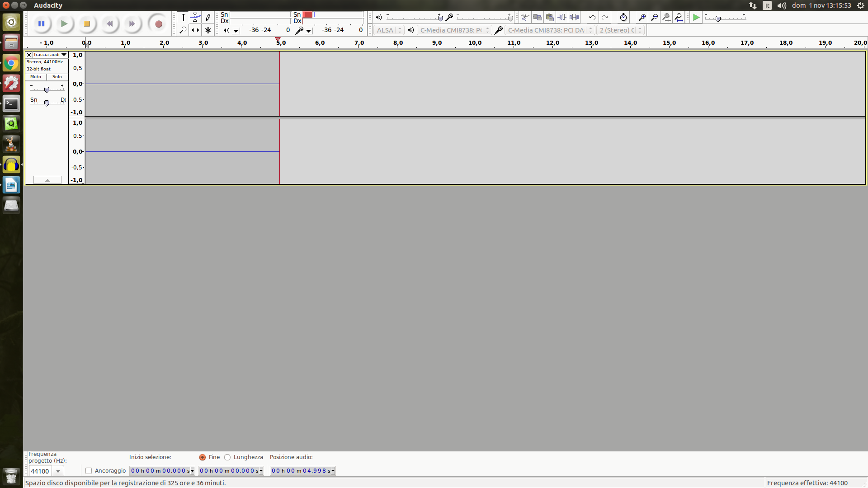The width and height of the screenshot is (868, 488).
Task: Click the Undo arrow icon
Action: click(592, 18)
